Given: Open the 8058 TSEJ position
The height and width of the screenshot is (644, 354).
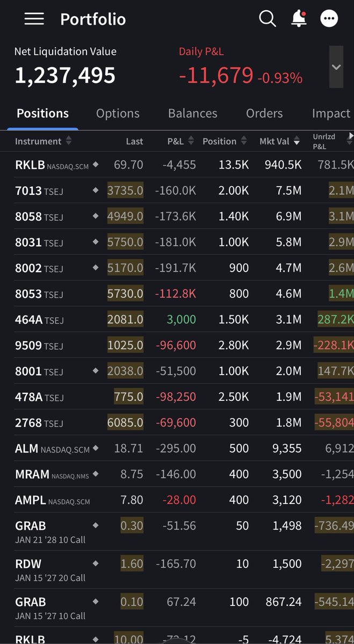Looking at the screenshot, I should [x=177, y=216].
